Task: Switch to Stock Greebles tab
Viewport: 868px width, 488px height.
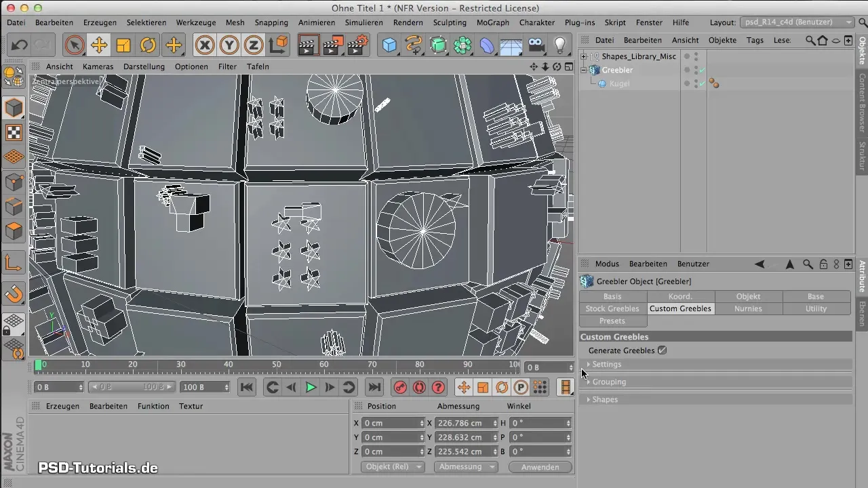Action: click(x=612, y=308)
